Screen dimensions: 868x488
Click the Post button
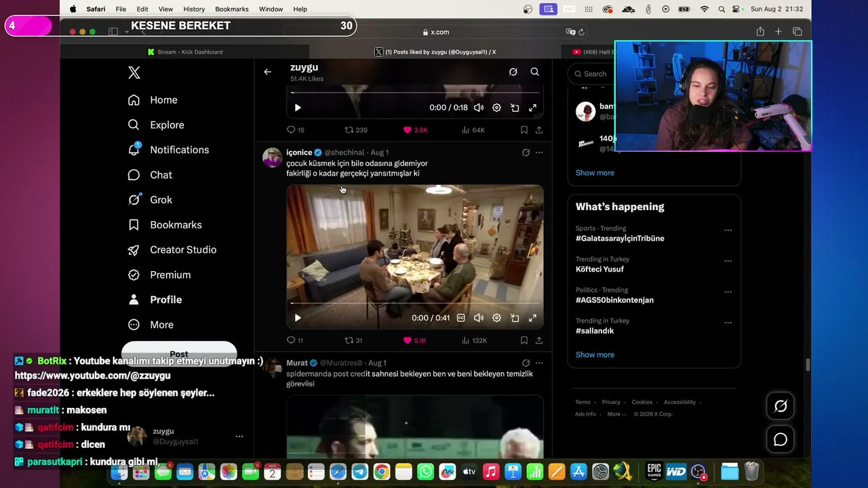[179, 354]
